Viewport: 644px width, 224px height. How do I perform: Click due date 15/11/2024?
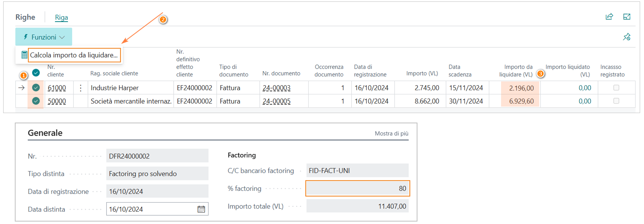coord(466,88)
